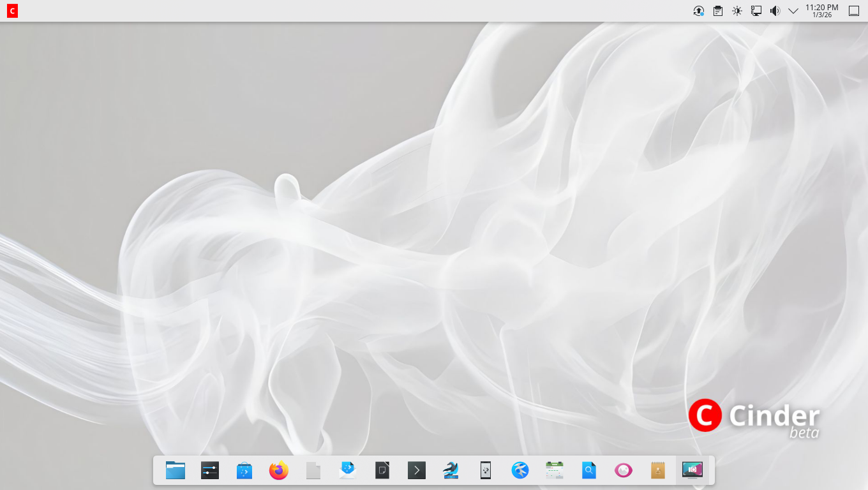Screen dimensions: 868x490
Task: Open the blue globe web browser
Action: tap(520, 471)
